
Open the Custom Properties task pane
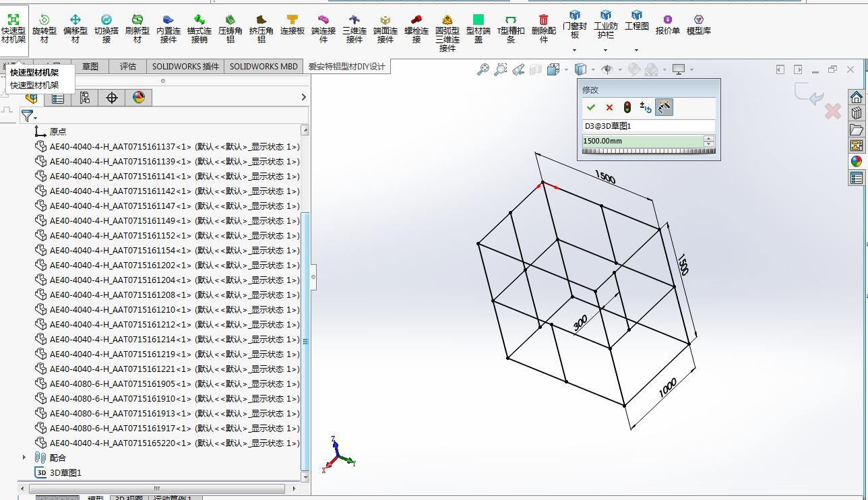point(857,177)
